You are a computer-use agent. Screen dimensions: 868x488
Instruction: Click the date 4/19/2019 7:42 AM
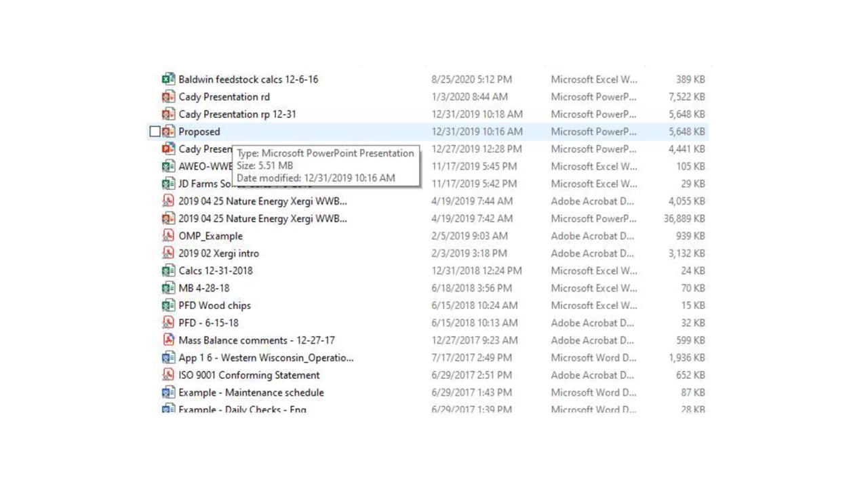pos(472,218)
